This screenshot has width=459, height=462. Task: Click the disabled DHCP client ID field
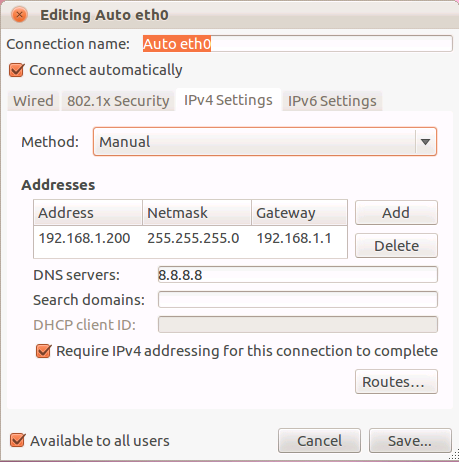coord(298,325)
